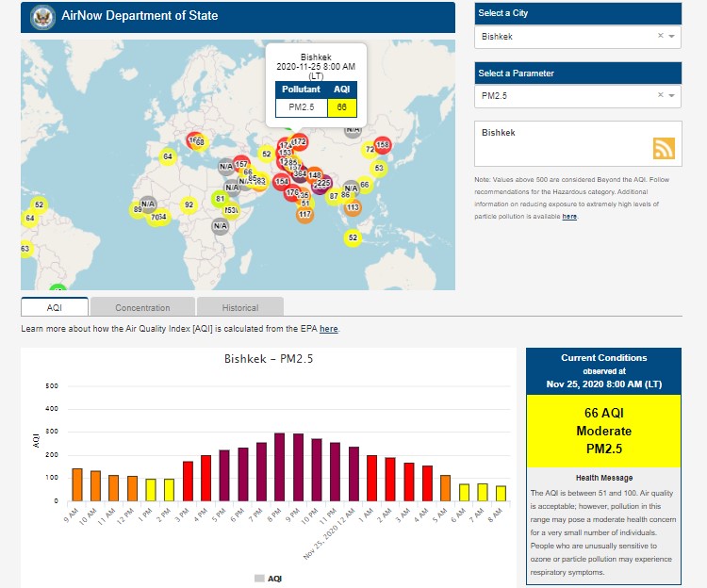Select the orange 113 AQI map marker

[x=353, y=207]
